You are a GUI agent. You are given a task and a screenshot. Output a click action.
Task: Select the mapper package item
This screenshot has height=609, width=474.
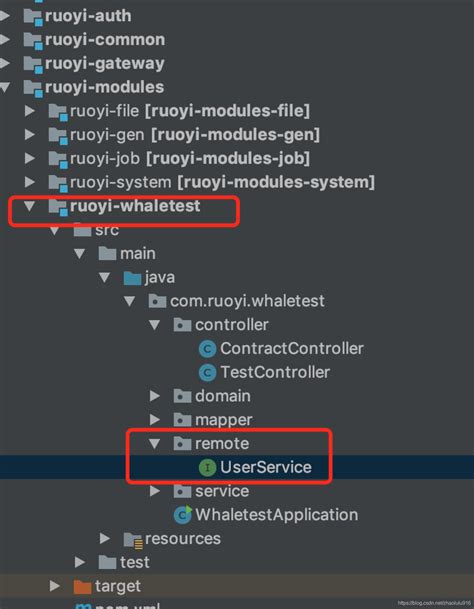click(224, 420)
